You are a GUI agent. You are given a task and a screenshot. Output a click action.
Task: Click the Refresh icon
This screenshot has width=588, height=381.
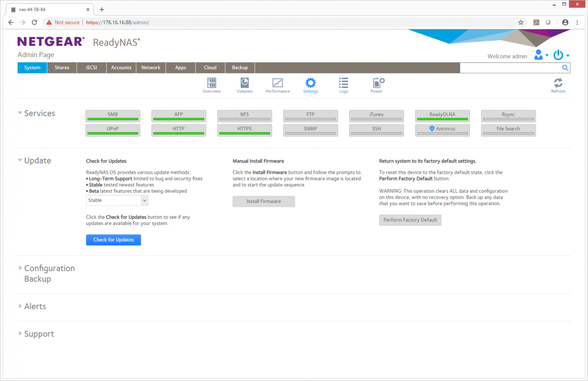click(558, 83)
